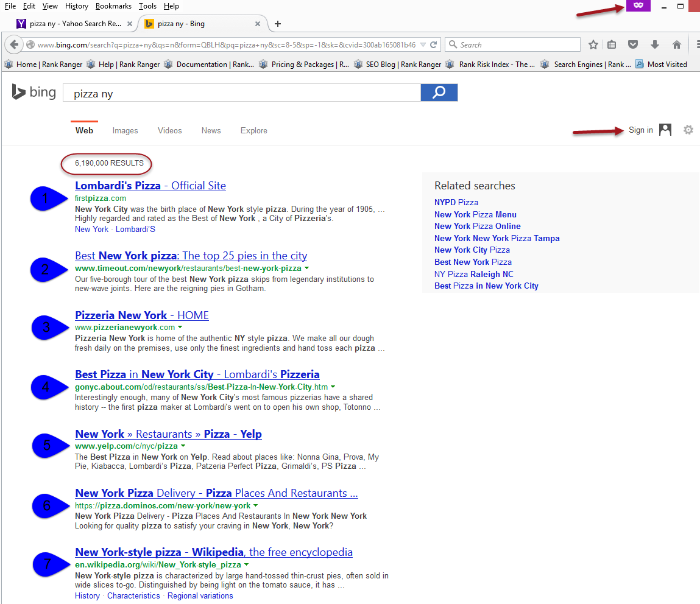This screenshot has height=604, width=700.
Task: Open URL bar history dropdown arrow
Action: pyautogui.click(x=423, y=44)
